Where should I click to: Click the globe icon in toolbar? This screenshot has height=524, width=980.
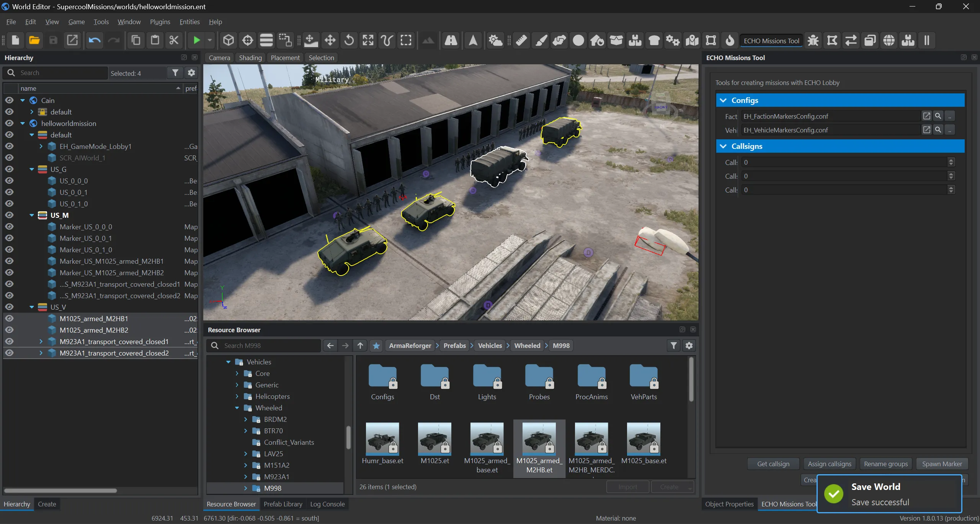[x=889, y=40]
